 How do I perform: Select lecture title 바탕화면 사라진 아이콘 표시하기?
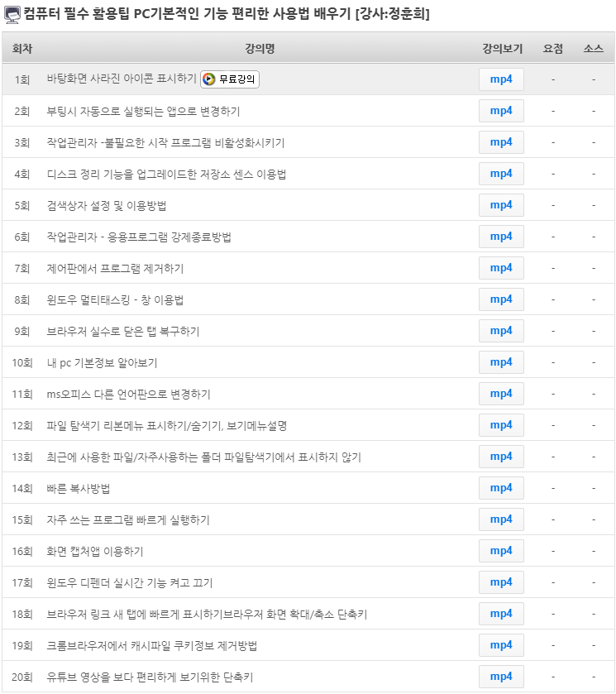point(122,79)
